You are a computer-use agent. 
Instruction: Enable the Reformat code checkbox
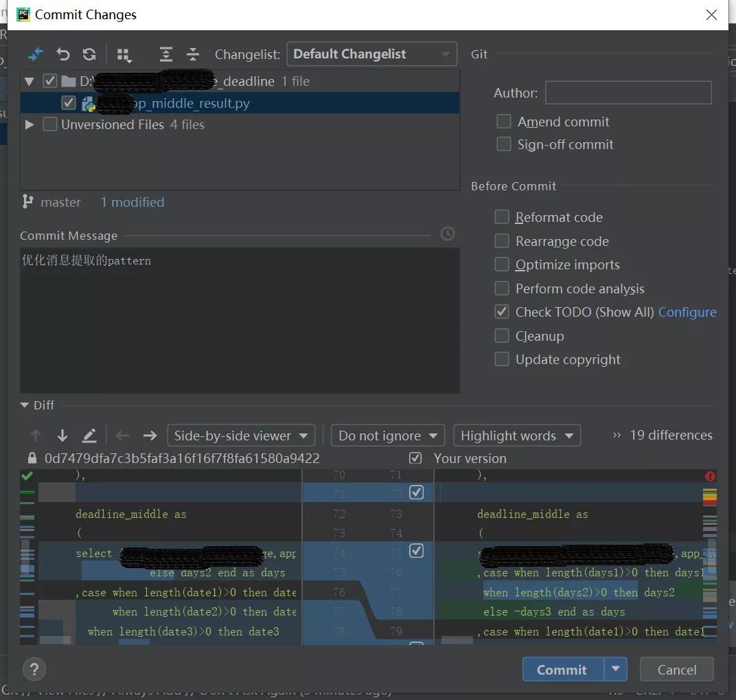[503, 216]
